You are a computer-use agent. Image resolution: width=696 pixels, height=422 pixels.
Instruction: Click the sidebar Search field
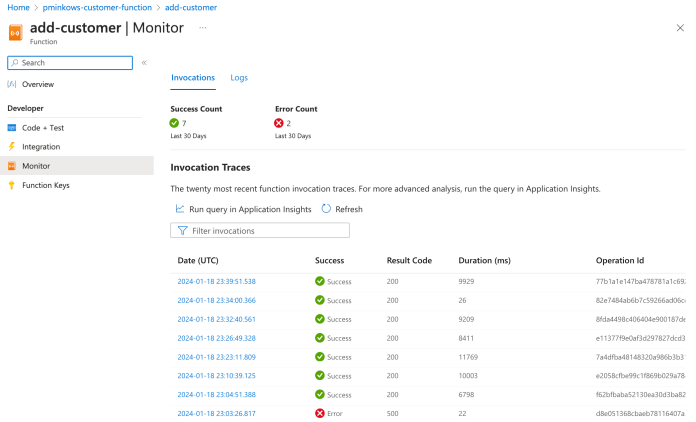coord(70,63)
